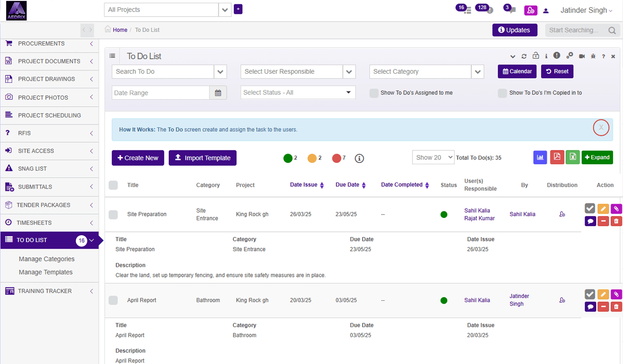
Task: Check Show To Do's I'm Copied in to
Action: [502, 93]
